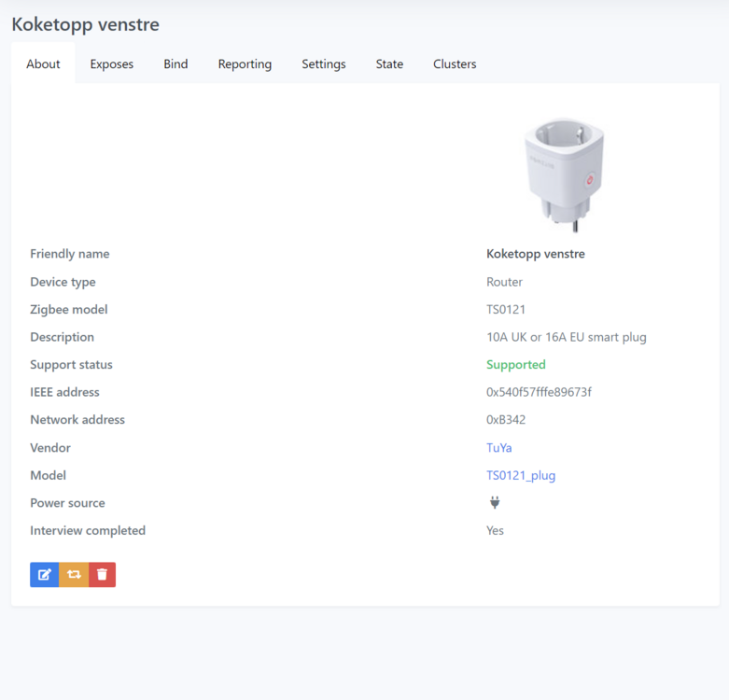Click the IEEE address value 0x540f57fffe89673f
Image resolution: width=729 pixels, height=700 pixels.
(x=539, y=392)
